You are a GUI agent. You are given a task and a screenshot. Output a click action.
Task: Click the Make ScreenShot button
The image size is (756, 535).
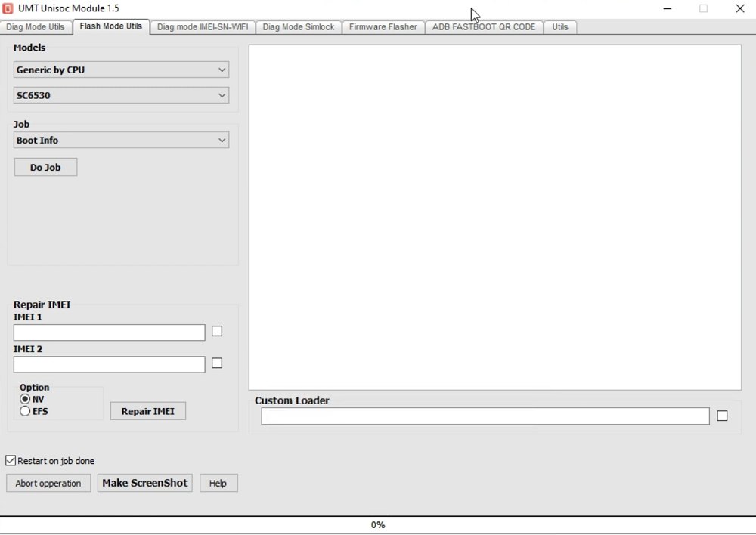point(145,483)
